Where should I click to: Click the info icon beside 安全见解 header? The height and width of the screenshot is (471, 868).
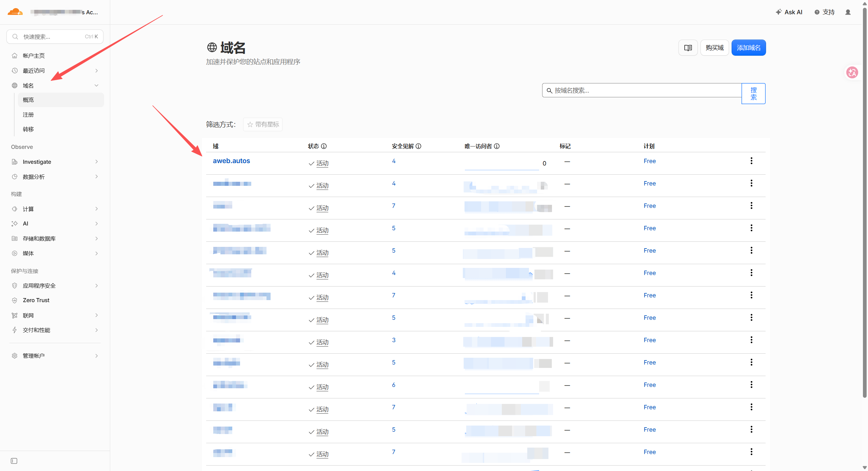click(x=418, y=146)
